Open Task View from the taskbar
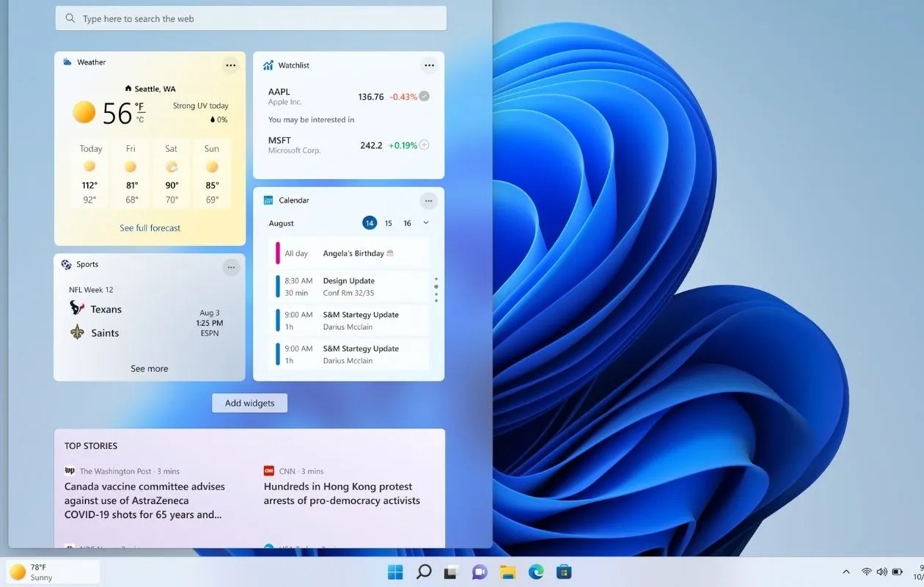Screen dimensions: 924x587 [451, 571]
